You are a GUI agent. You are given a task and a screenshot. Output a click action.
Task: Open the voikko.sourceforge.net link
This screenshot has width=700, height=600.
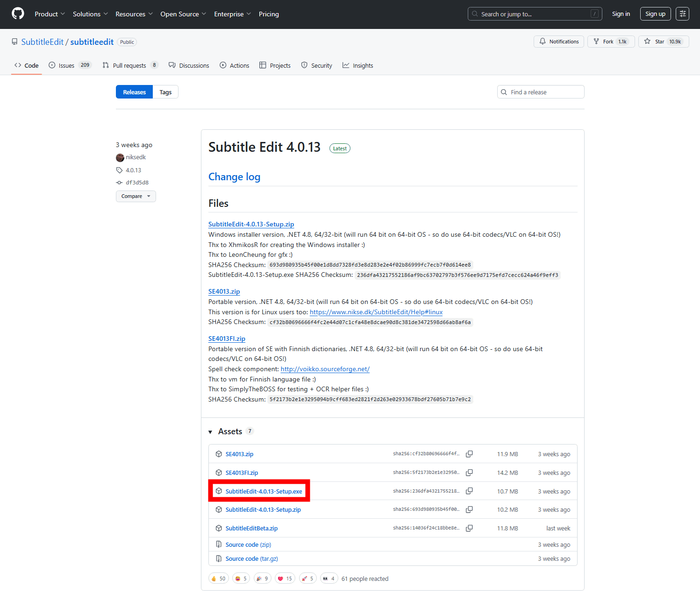coord(325,369)
